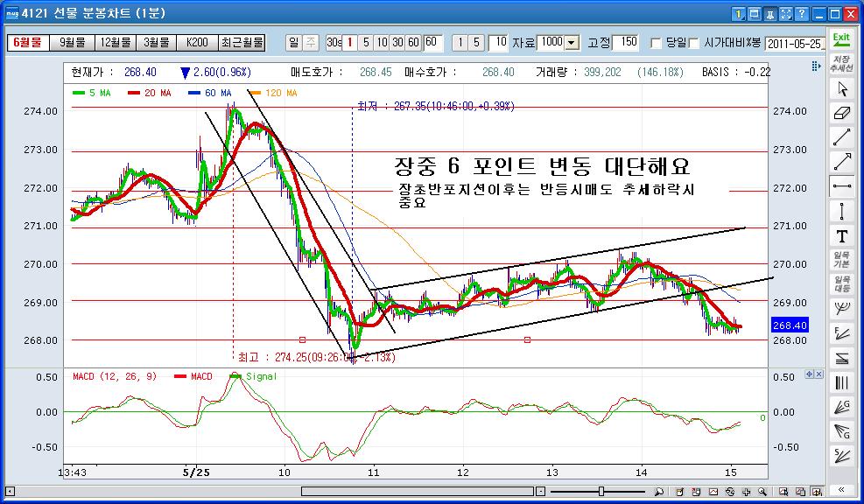Image resolution: width=864 pixels, height=504 pixels.
Task: Collapse the right toolbar with « chevron
Action: 842,490
